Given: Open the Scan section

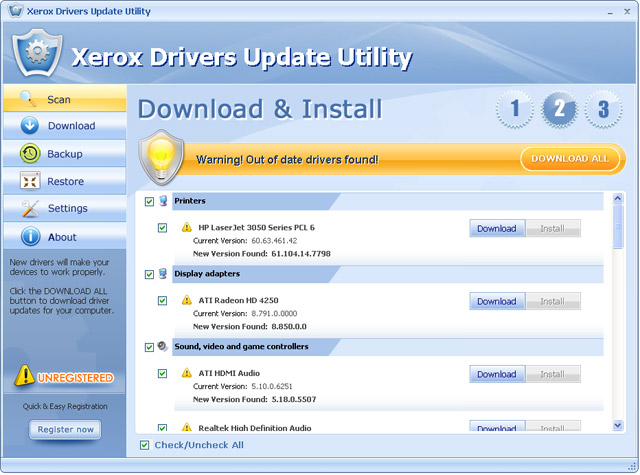Looking at the screenshot, I should (65, 99).
